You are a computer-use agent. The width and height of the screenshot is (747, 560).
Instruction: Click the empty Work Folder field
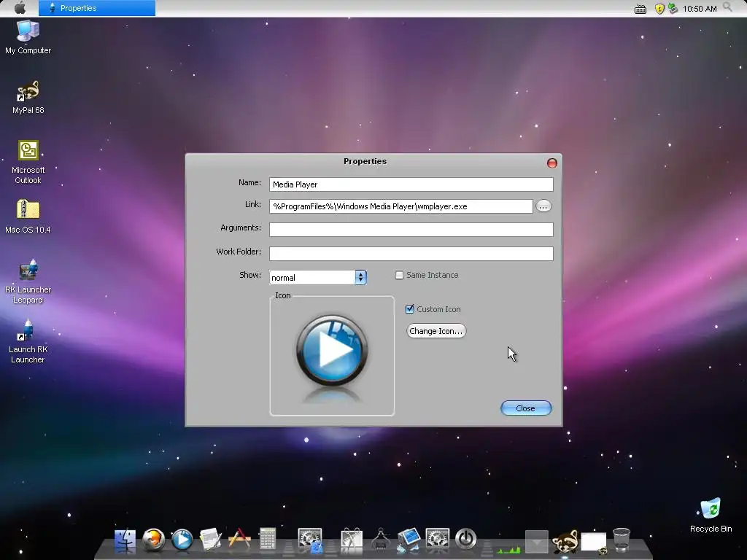(x=411, y=253)
